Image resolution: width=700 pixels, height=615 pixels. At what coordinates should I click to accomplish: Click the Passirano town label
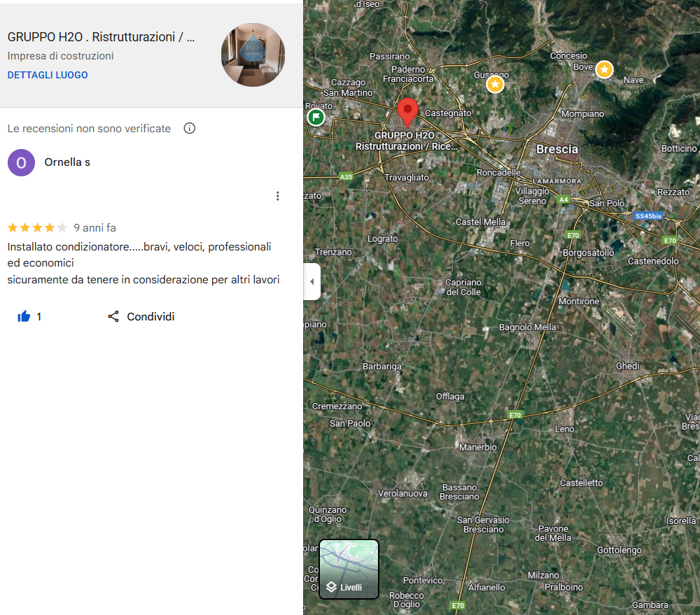coord(389,56)
